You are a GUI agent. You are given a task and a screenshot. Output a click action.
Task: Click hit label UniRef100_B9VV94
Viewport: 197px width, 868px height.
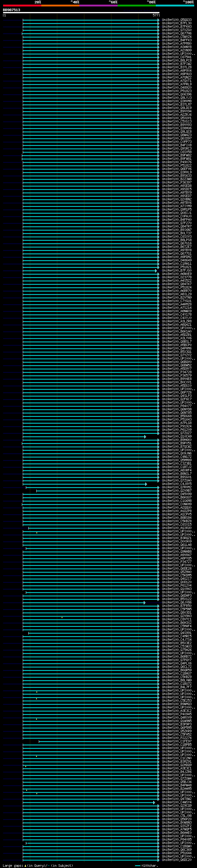coord(177,111)
